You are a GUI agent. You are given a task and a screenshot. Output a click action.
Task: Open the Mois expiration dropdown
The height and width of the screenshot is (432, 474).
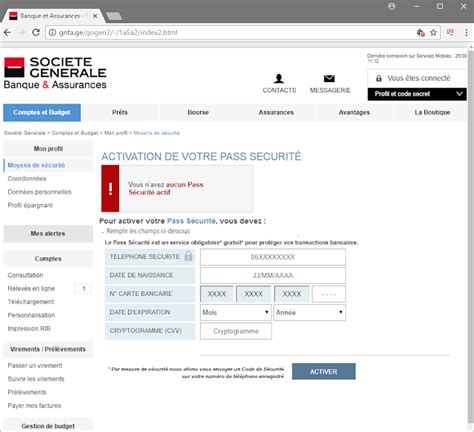236,312
